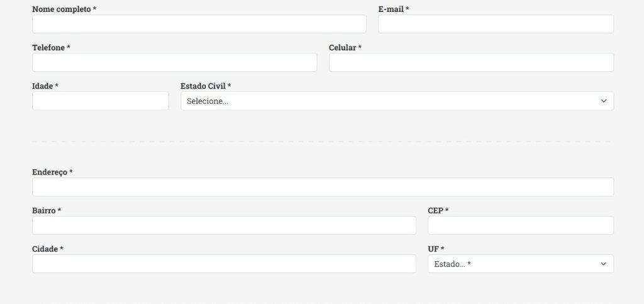Click the CEP label text
This screenshot has height=304, width=644.
tap(436, 210)
